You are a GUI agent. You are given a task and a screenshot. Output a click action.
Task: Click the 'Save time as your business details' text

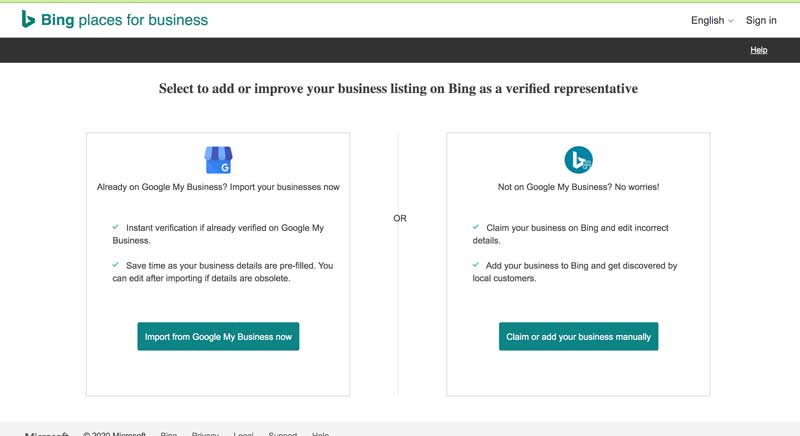click(223, 272)
